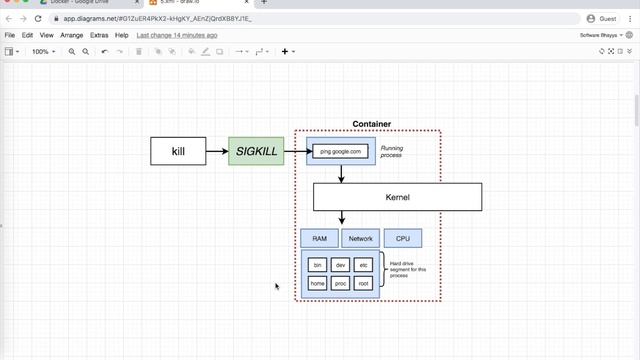Select the 'root' directory box
This screenshot has height=360, width=640.
pyautogui.click(x=363, y=283)
